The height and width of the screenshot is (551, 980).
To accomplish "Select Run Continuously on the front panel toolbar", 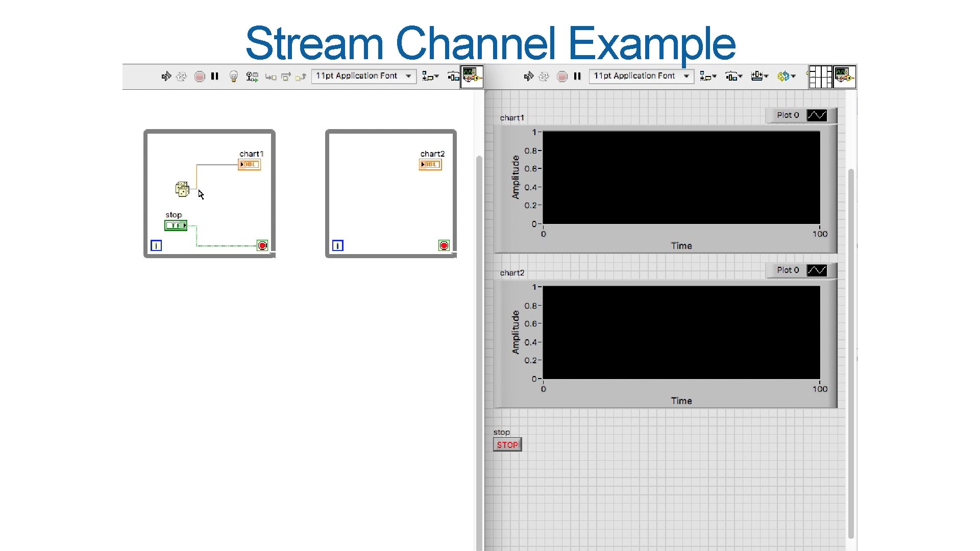I will (544, 76).
